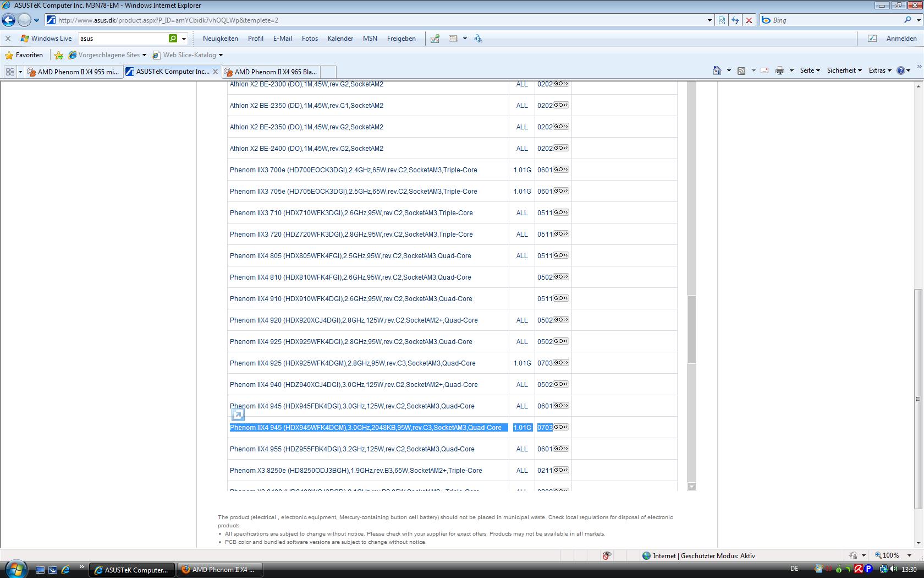The width and height of the screenshot is (924, 578).
Task: Click inside the Windows Live search field
Action: pos(123,39)
